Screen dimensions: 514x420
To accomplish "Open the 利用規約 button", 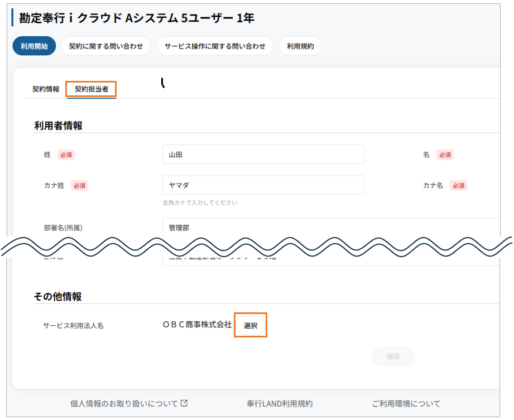I will [300, 46].
